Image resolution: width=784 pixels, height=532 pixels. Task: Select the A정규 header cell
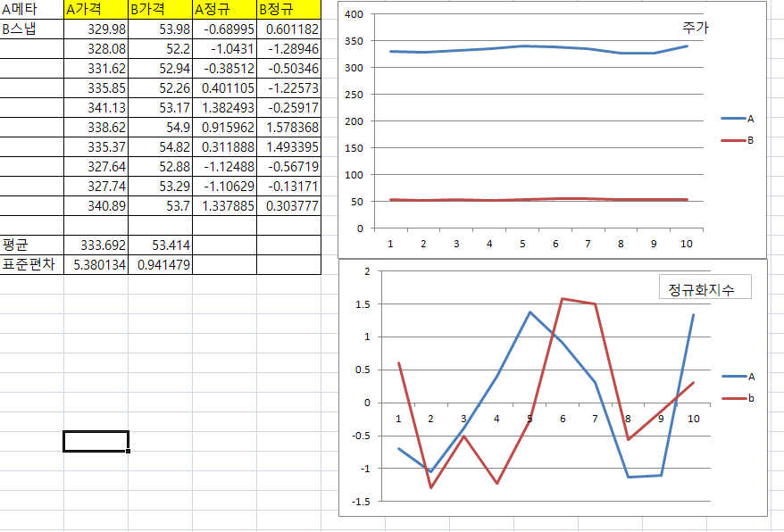click(224, 10)
